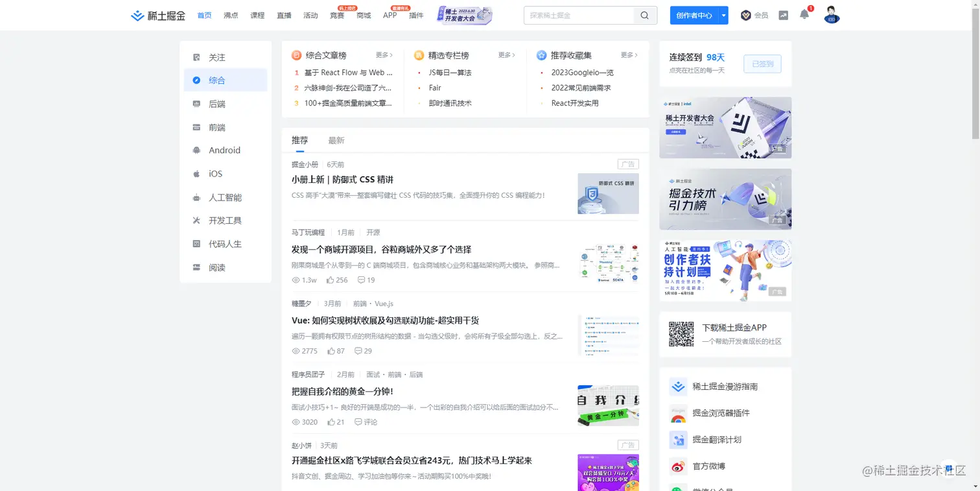Open the 掘金技术引力榜 banner
Screen dimensions: 980x491
click(725, 199)
